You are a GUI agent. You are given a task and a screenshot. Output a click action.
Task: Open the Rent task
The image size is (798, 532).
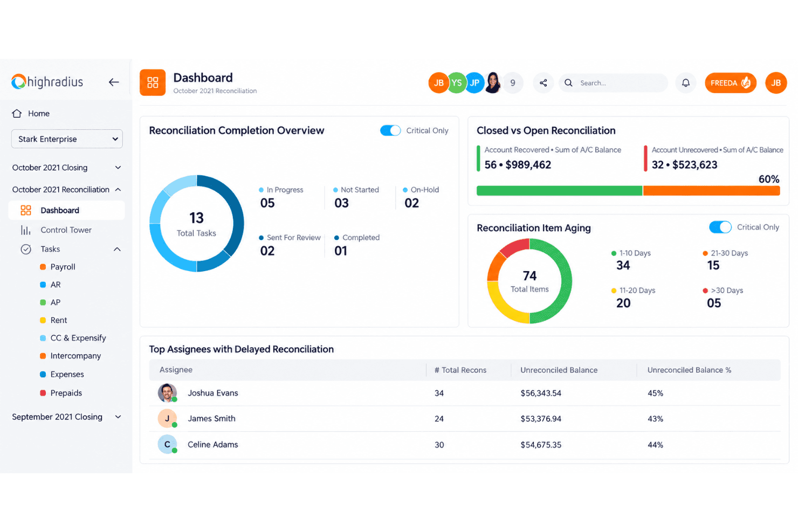coord(59,320)
